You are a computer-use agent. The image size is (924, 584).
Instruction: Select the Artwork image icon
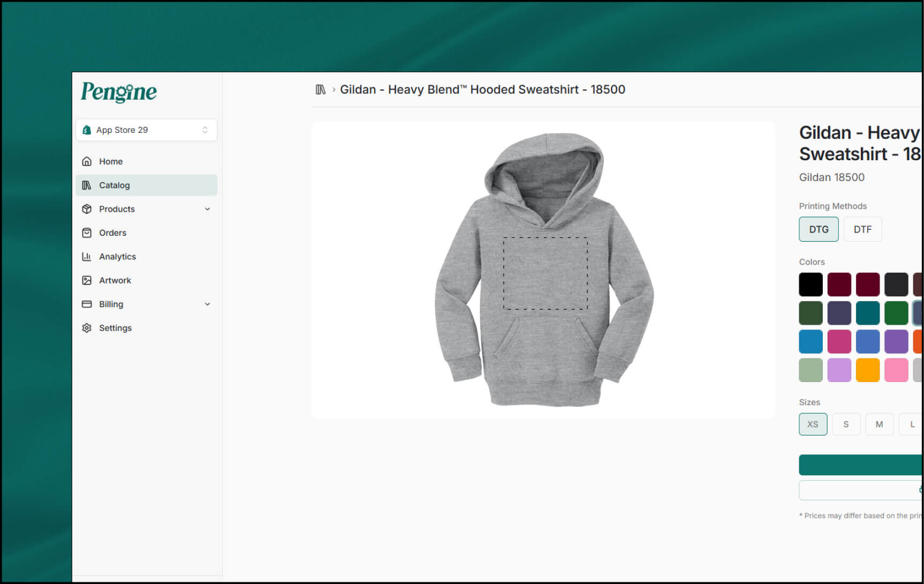pyautogui.click(x=87, y=280)
